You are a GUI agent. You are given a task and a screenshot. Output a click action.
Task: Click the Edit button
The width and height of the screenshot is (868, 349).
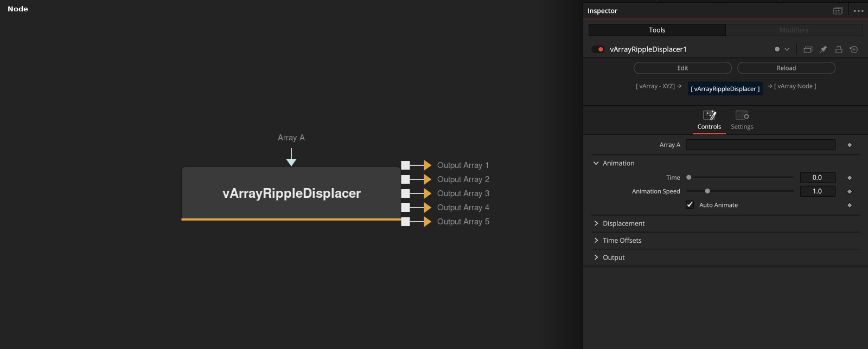[682, 68]
